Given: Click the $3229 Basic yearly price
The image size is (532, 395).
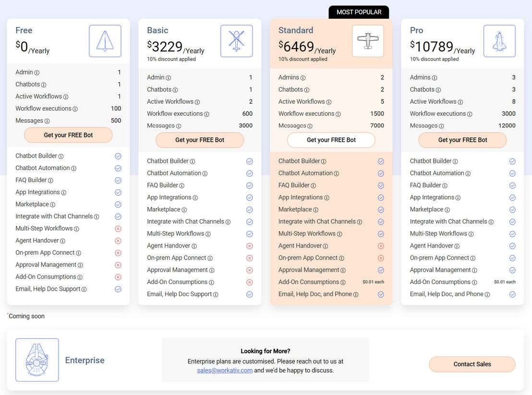Looking at the screenshot, I should pos(175,47).
